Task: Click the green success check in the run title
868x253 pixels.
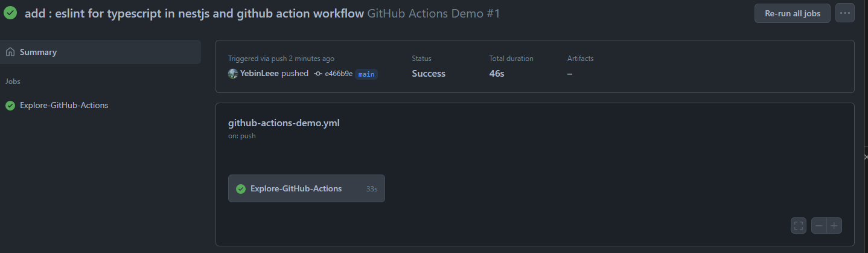Action: pyautogui.click(x=10, y=13)
